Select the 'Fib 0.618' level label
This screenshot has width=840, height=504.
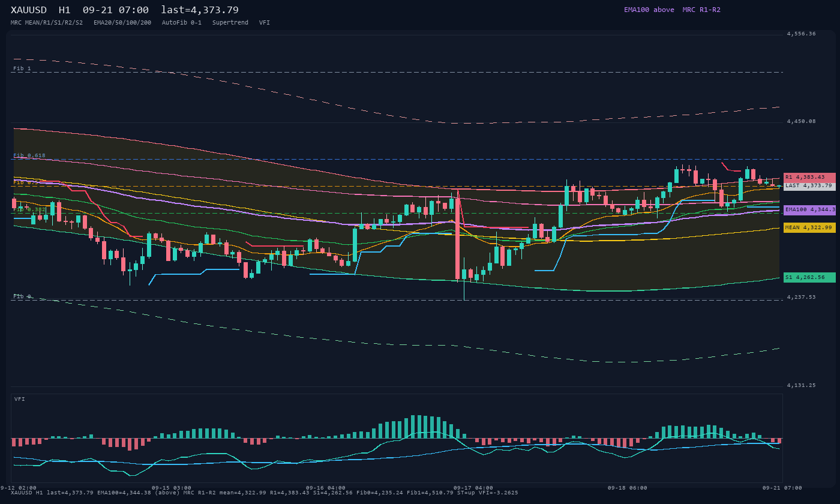pos(29,155)
